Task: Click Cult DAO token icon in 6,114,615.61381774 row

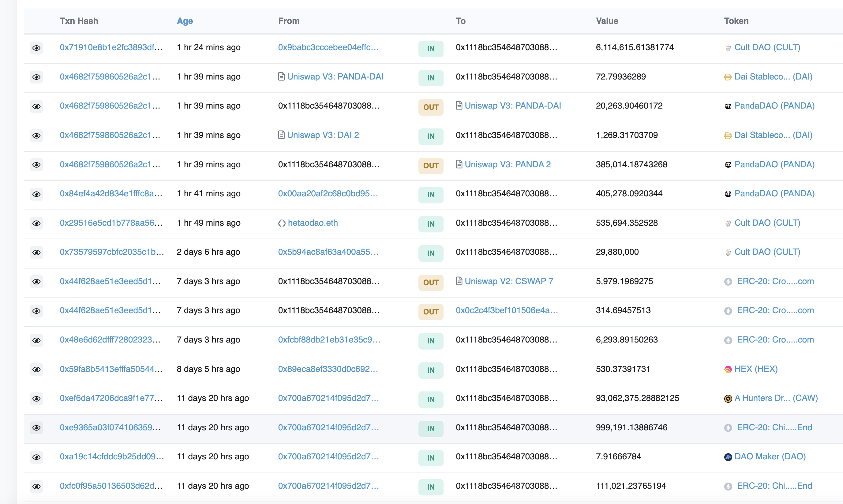Action: click(728, 48)
